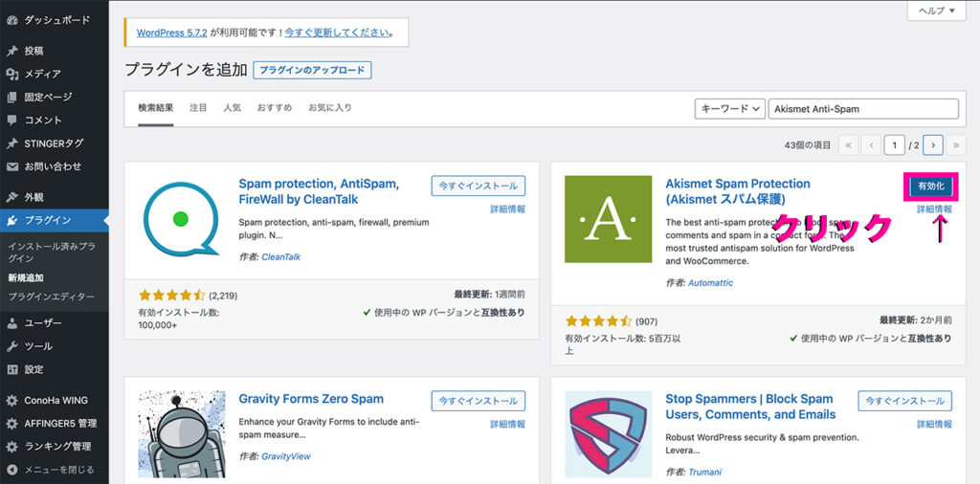Open the Gravity Forms Zero Spam title
The height and width of the screenshot is (484, 980).
tap(311, 399)
